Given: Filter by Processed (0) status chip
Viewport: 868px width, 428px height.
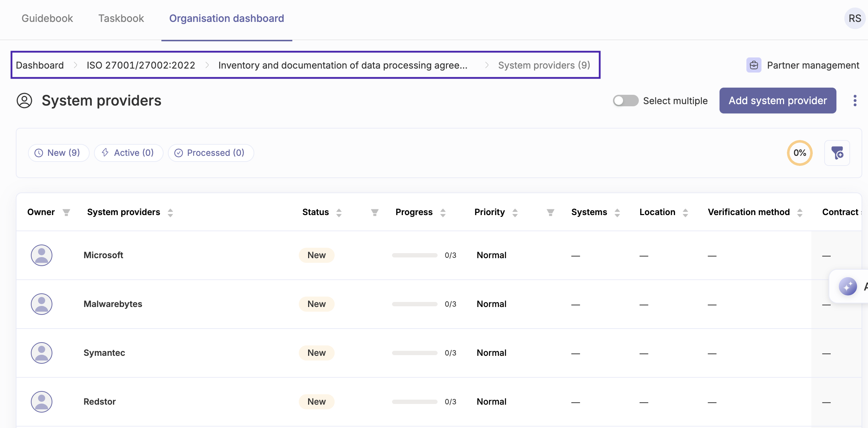Looking at the screenshot, I should (x=211, y=153).
